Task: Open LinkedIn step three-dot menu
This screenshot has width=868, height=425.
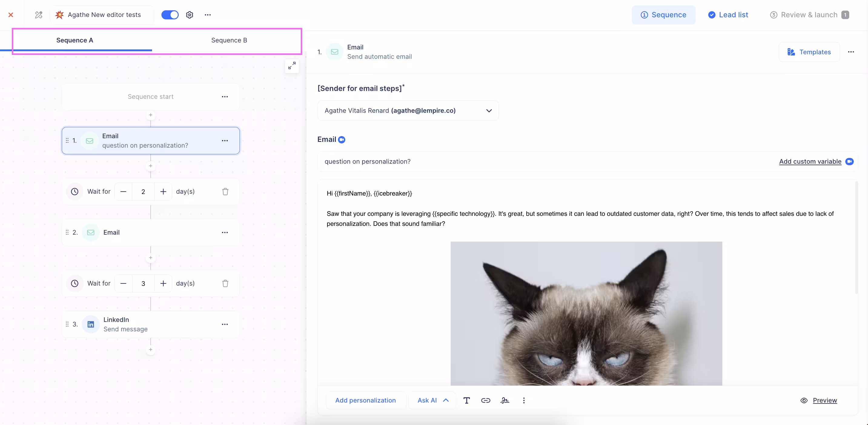Action: (225, 324)
